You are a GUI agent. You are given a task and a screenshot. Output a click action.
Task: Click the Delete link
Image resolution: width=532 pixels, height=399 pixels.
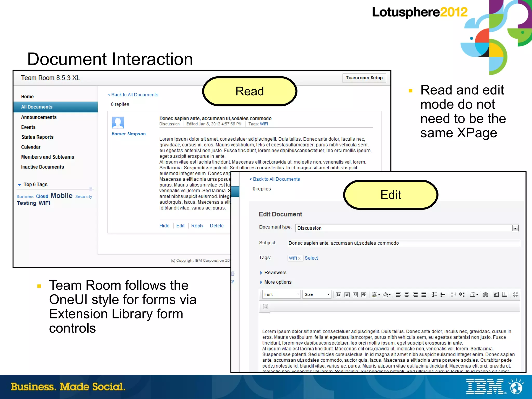coord(217,226)
